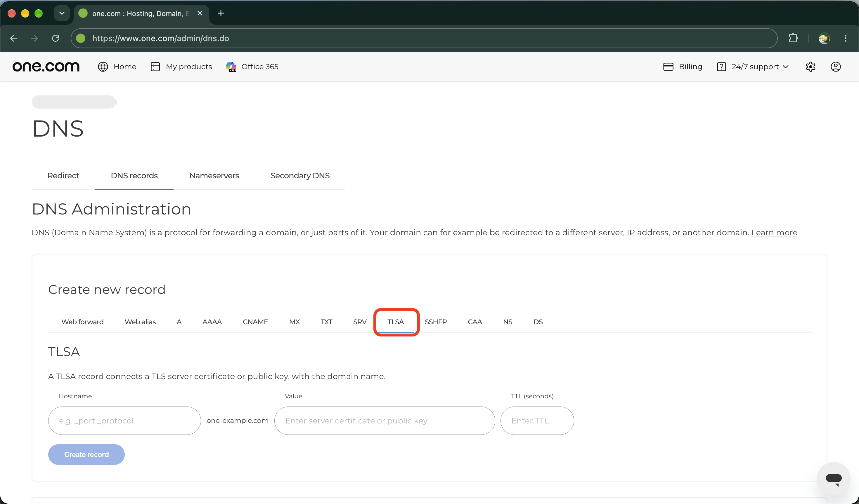Select the CNAME record type tab

[255, 322]
